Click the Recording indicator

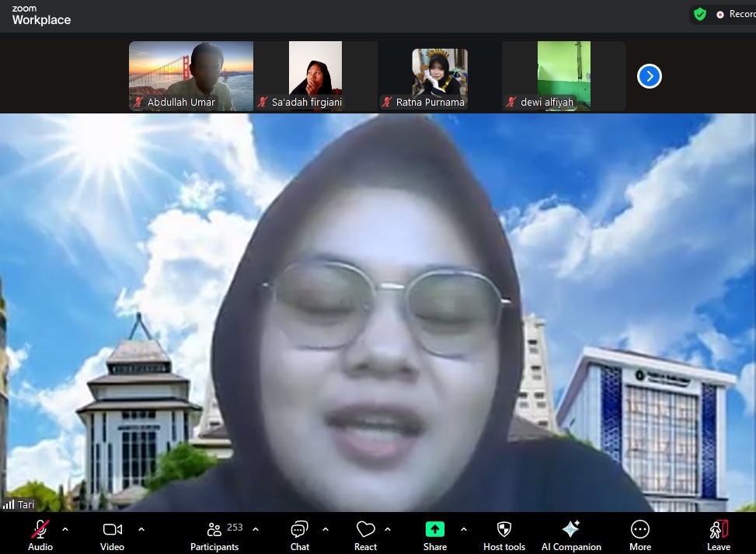(734, 14)
